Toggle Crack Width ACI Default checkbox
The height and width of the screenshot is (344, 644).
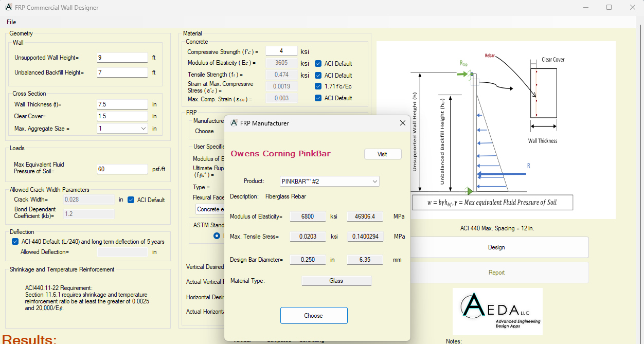tap(131, 200)
